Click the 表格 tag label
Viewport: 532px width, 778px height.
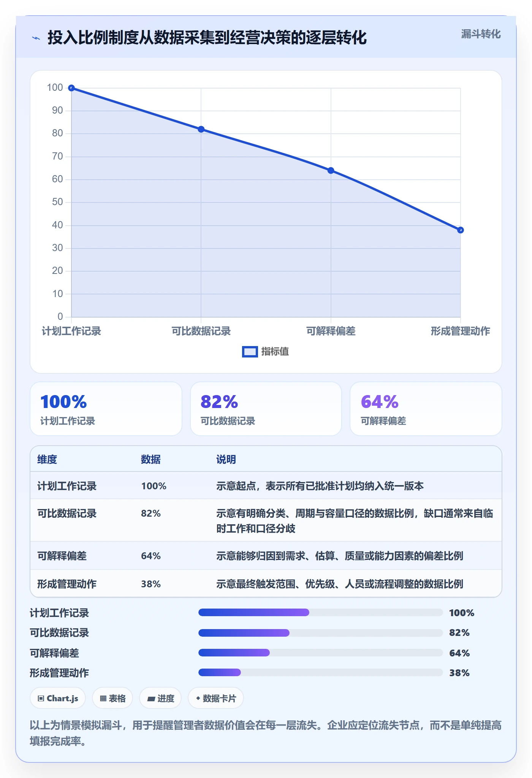click(x=117, y=699)
